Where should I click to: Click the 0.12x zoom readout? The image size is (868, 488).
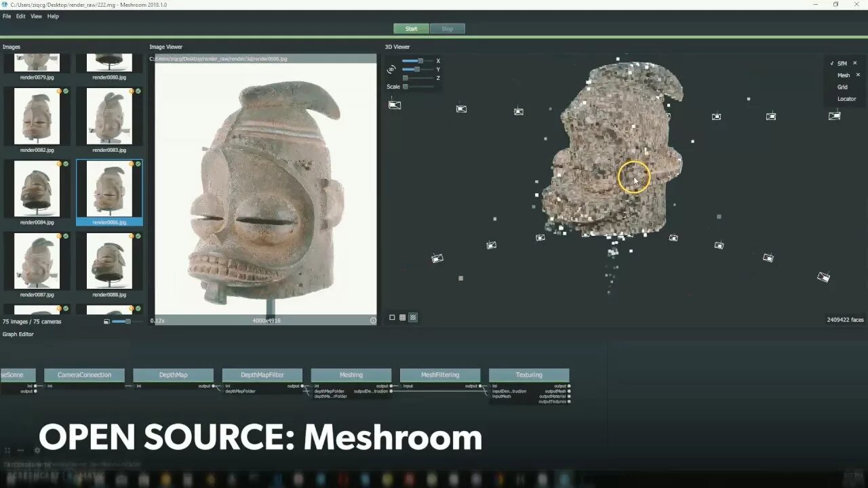tap(157, 321)
